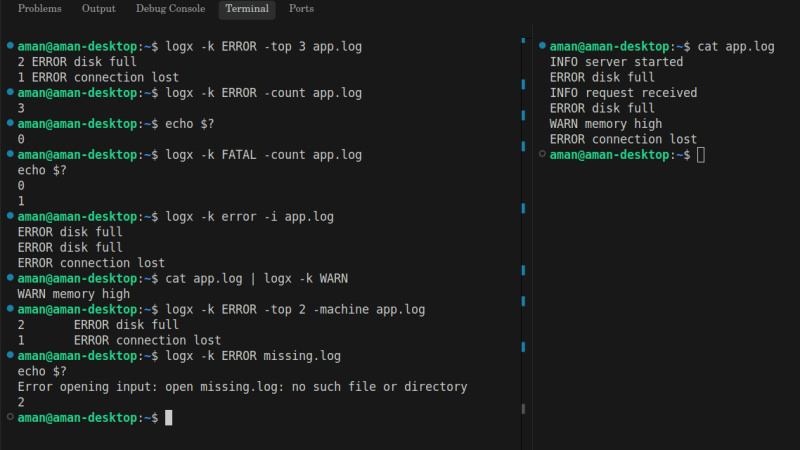
Task: Open the Ports tab
Action: tap(300, 9)
